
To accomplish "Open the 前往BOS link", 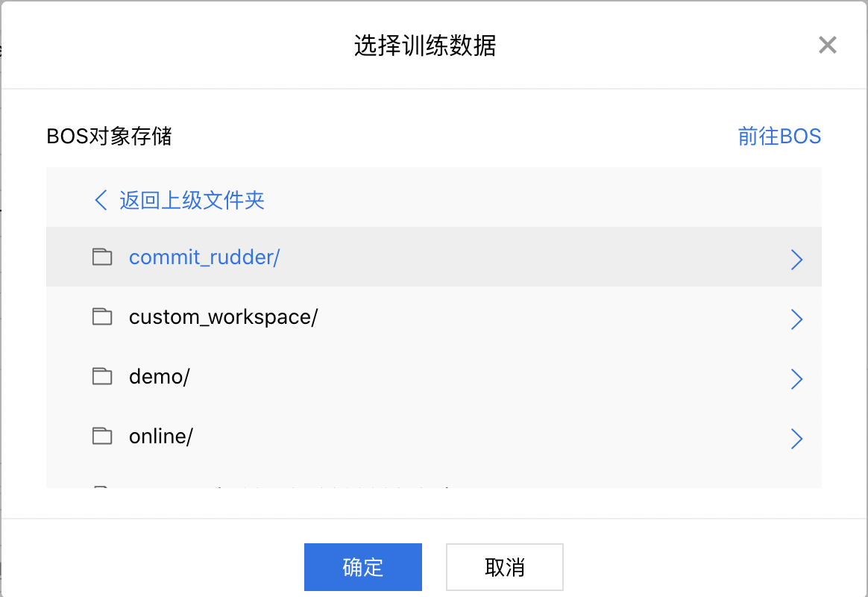I will click(x=779, y=137).
